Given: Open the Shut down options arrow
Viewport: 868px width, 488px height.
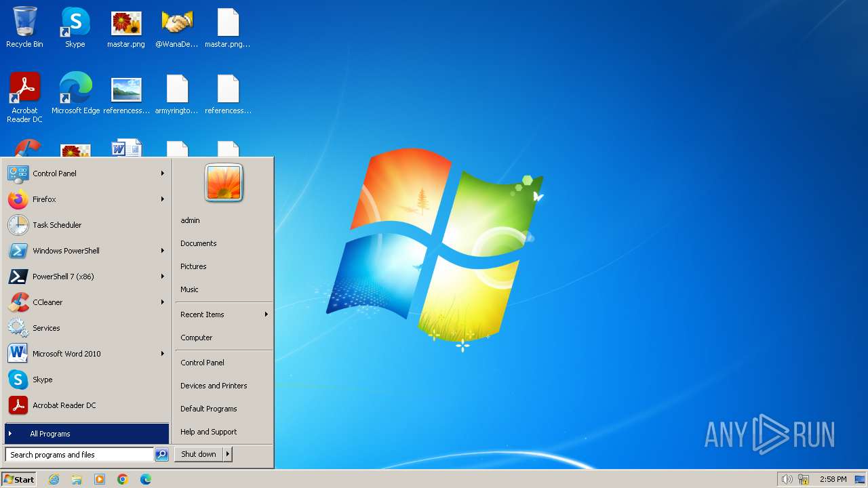Looking at the screenshot, I should [228, 454].
